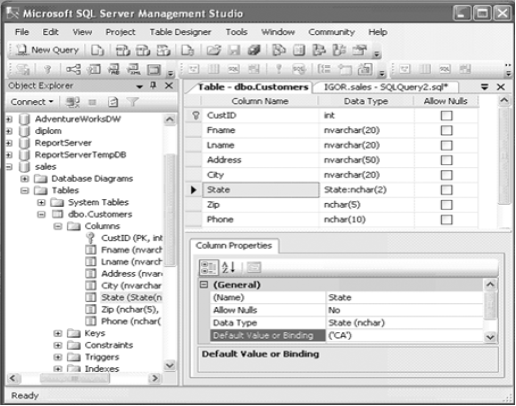Click the Database Engine Query icon

coord(98,50)
